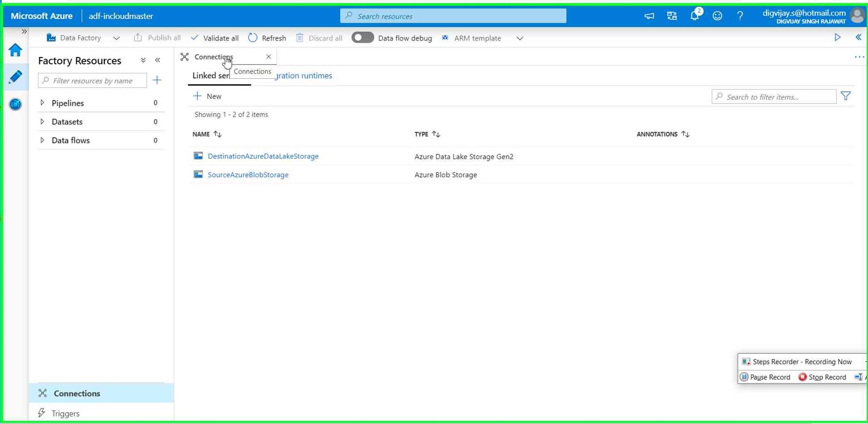
Task: Click Azure Data Lake Storage Gen2 cell
Action: pos(464,156)
